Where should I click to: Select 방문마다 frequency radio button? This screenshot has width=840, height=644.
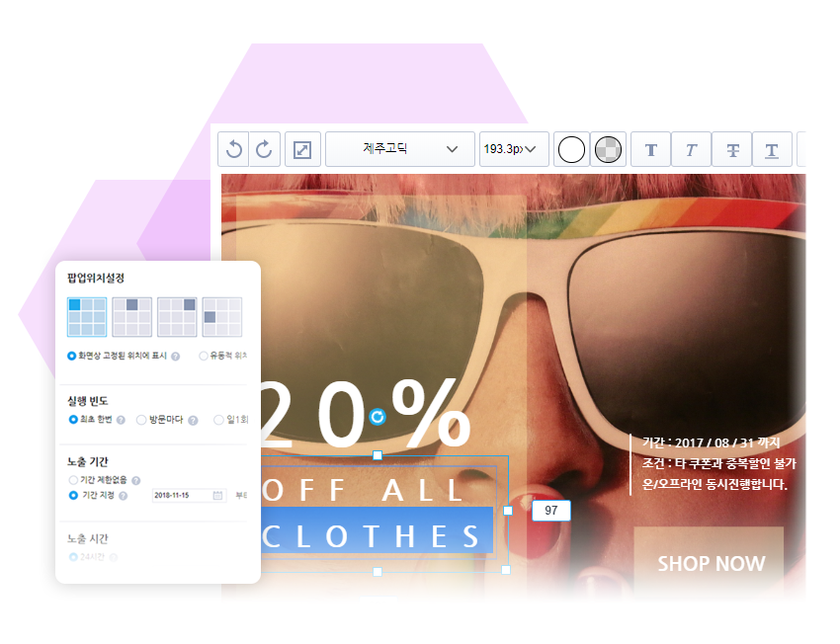tap(141, 420)
